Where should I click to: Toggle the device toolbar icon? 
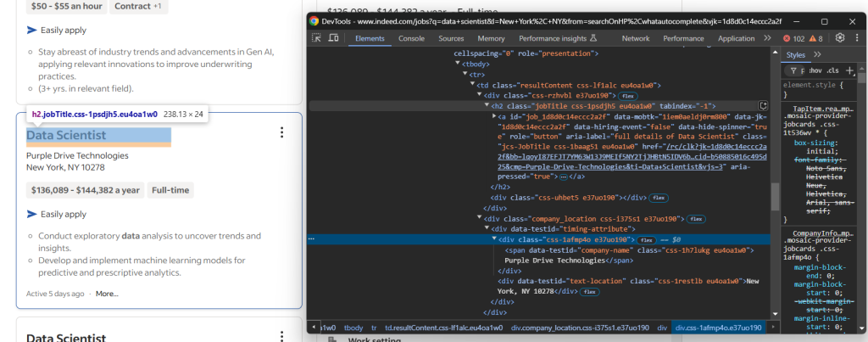[333, 38]
